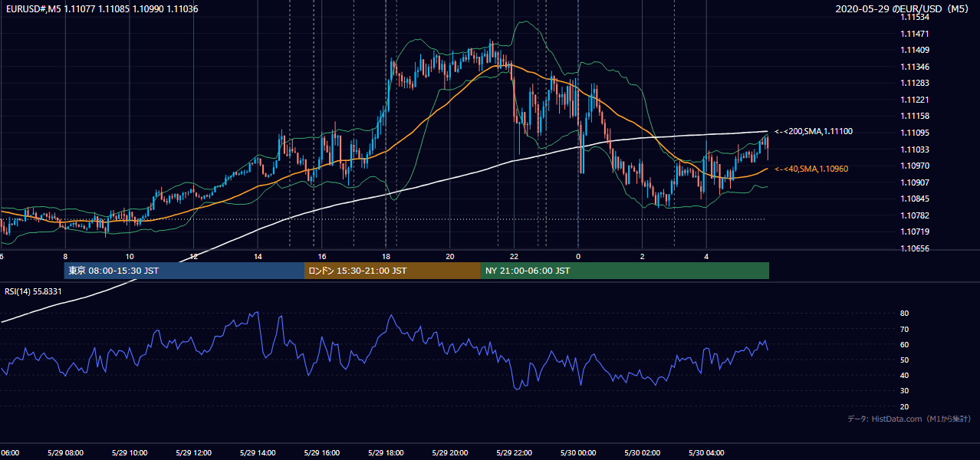Click the 40 SMA 1.10960 label
The width and height of the screenshot is (980, 460).
tap(812, 169)
